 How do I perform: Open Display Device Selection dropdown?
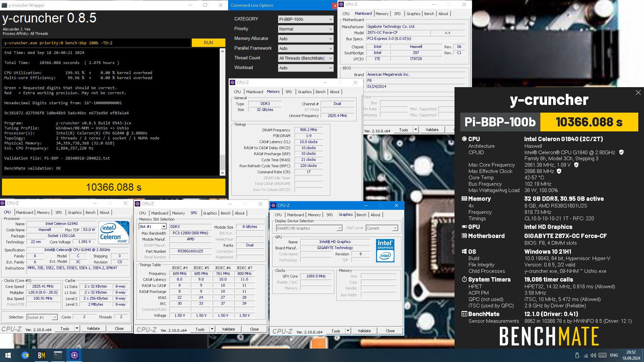point(309,228)
